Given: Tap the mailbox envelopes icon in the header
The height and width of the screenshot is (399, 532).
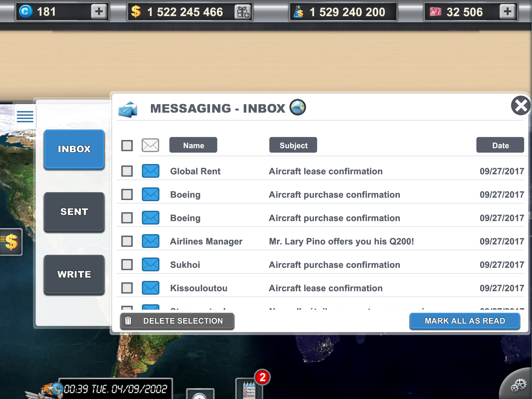Looking at the screenshot, I should click(128, 109).
